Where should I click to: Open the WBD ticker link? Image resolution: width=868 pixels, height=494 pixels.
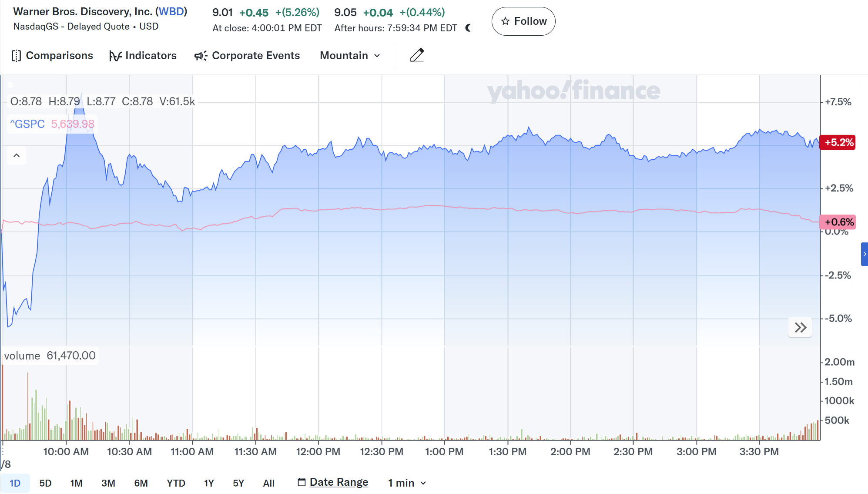tap(171, 12)
